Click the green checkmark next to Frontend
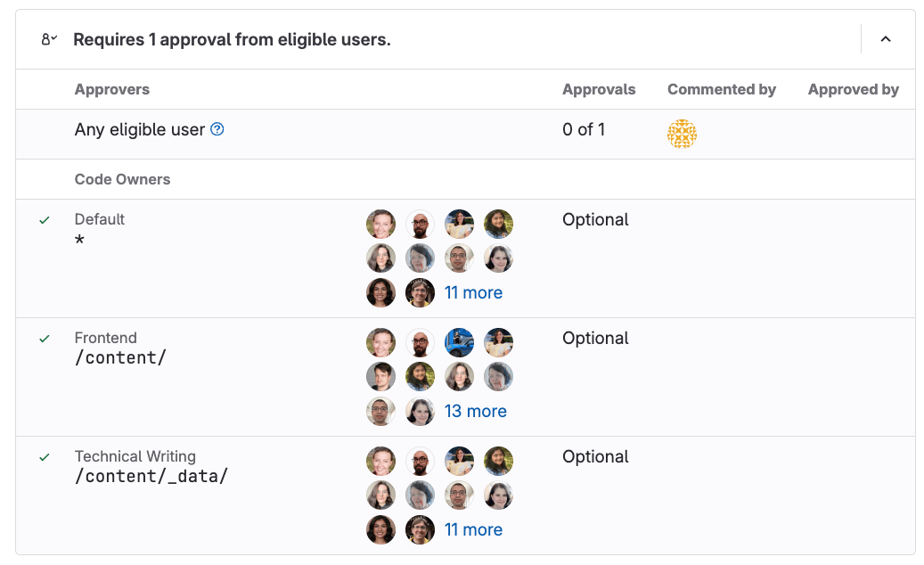Screen dimensions: 924x565 click(x=44, y=338)
